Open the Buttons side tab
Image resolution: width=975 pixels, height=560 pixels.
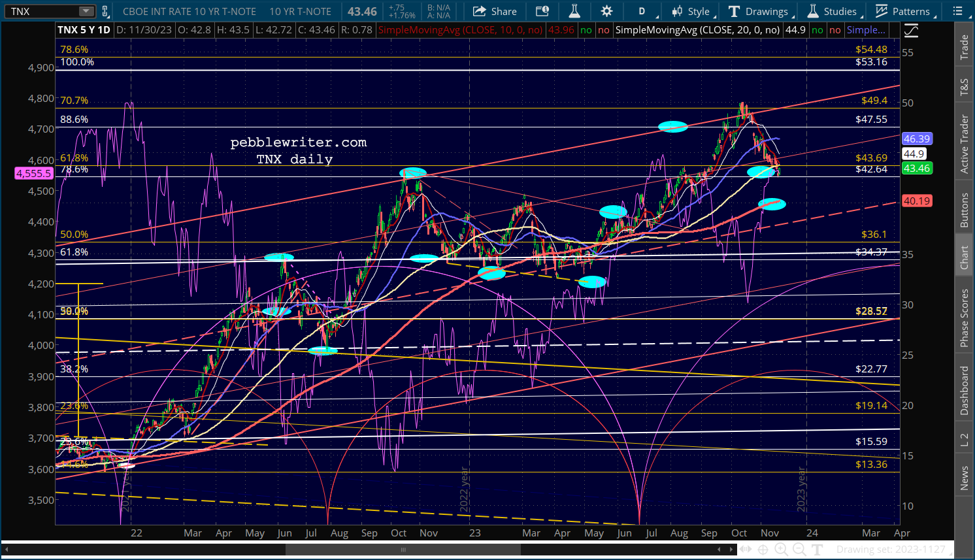coord(964,210)
